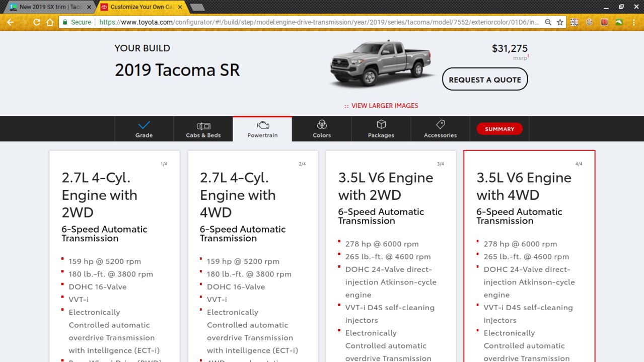Switch to the Colors step label
This screenshot has width=644, height=362.
click(x=322, y=135)
